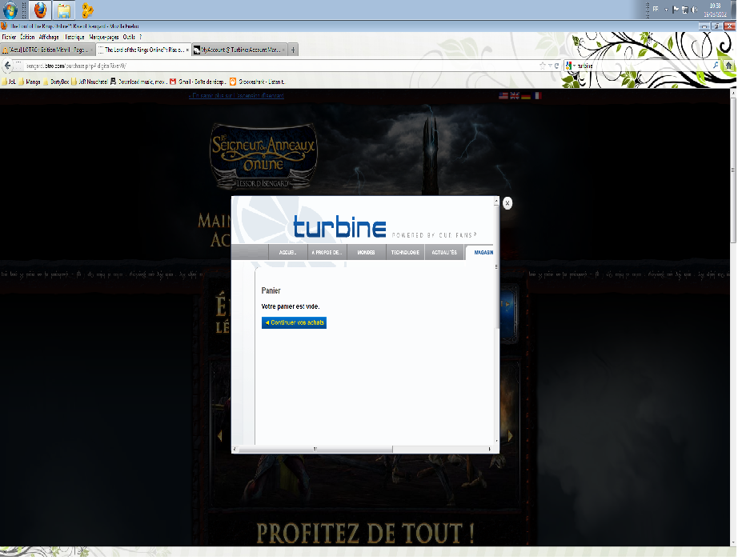
Task: Open the Download music, mov.. bookmark
Action: pyautogui.click(x=138, y=82)
